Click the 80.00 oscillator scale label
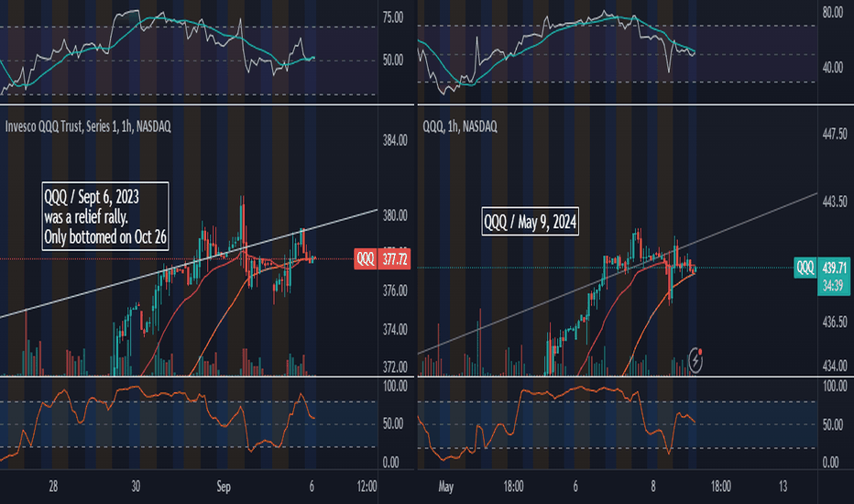 [x=833, y=12]
